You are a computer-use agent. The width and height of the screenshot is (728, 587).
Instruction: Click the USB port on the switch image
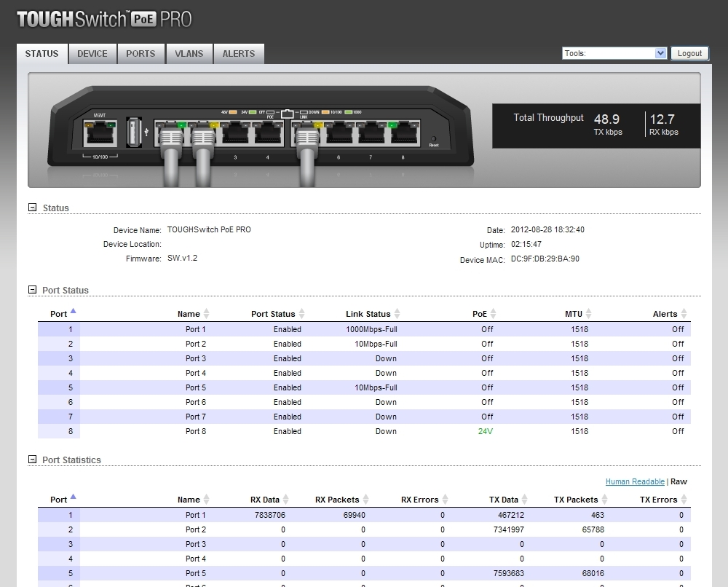[134, 132]
